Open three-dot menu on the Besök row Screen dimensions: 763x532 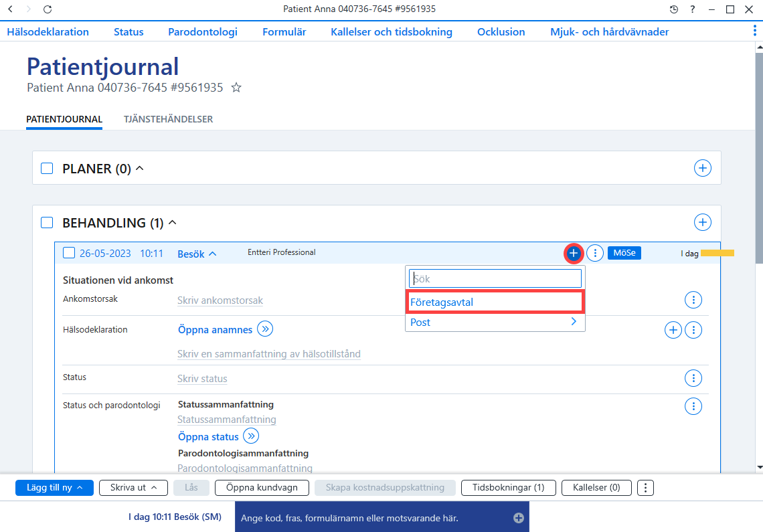594,253
